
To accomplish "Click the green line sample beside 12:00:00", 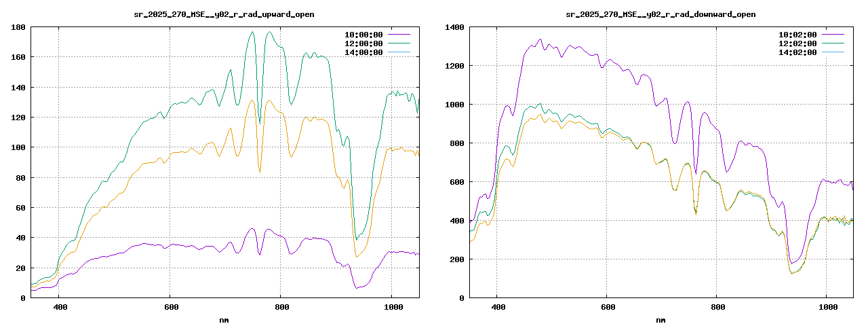I will 399,43.
